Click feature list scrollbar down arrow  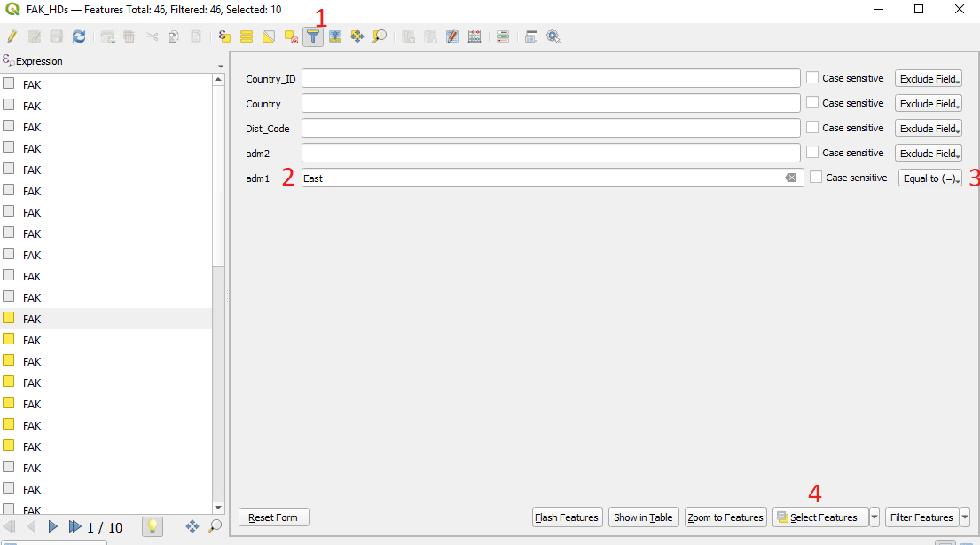(x=218, y=508)
